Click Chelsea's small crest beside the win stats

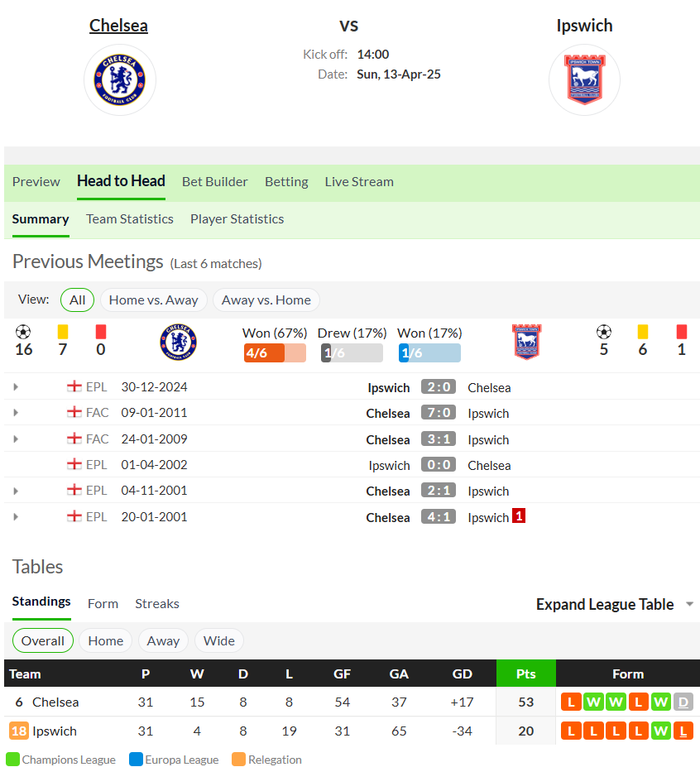pos(179,342)
